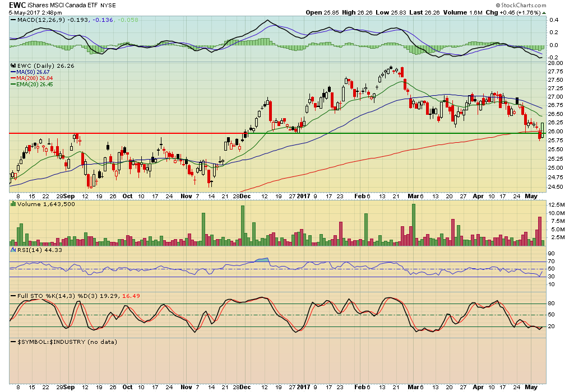Click the tallest green volume bar in early March
This screenshot has width=574, height=392.
(x=414, y=225)
